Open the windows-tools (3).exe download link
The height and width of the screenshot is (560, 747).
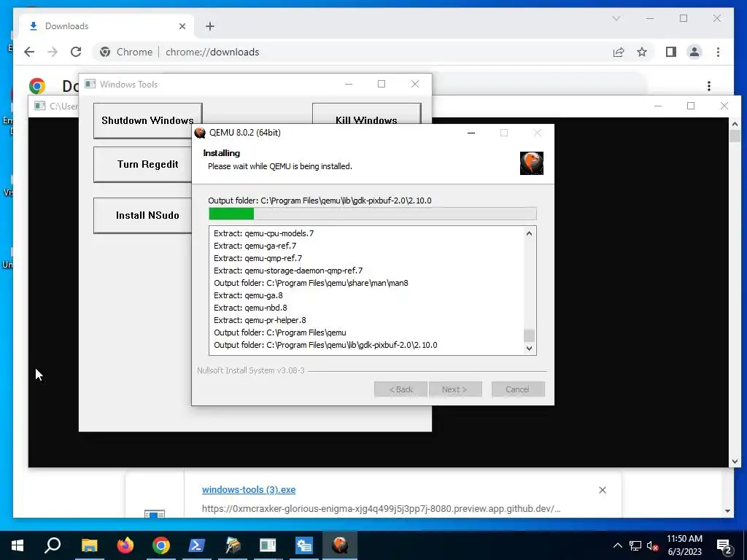(249, 489)
